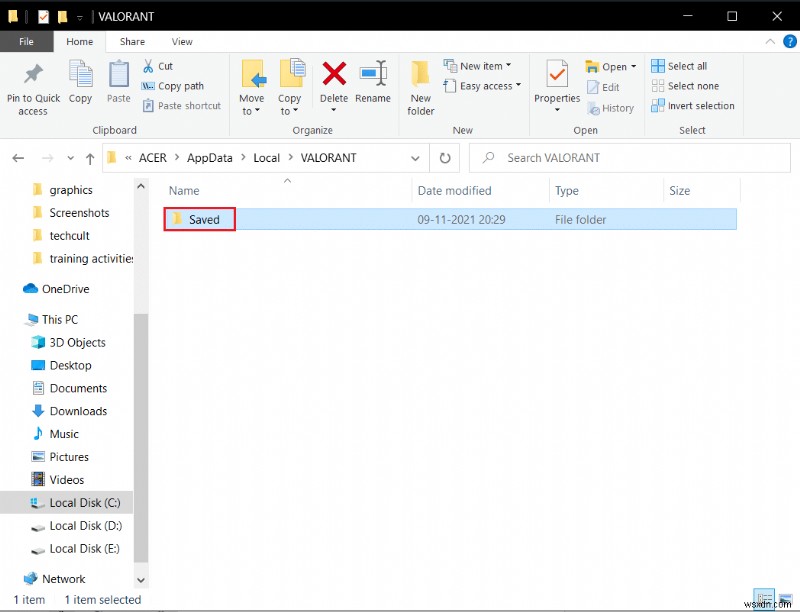Click Local in the address path

pos(266,158)
